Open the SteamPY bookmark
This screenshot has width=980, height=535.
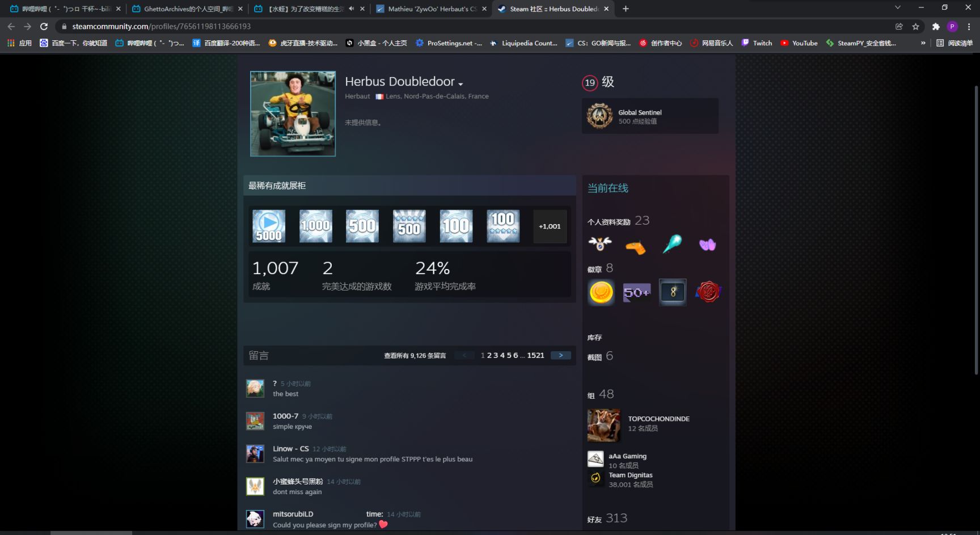click(861, 43)
